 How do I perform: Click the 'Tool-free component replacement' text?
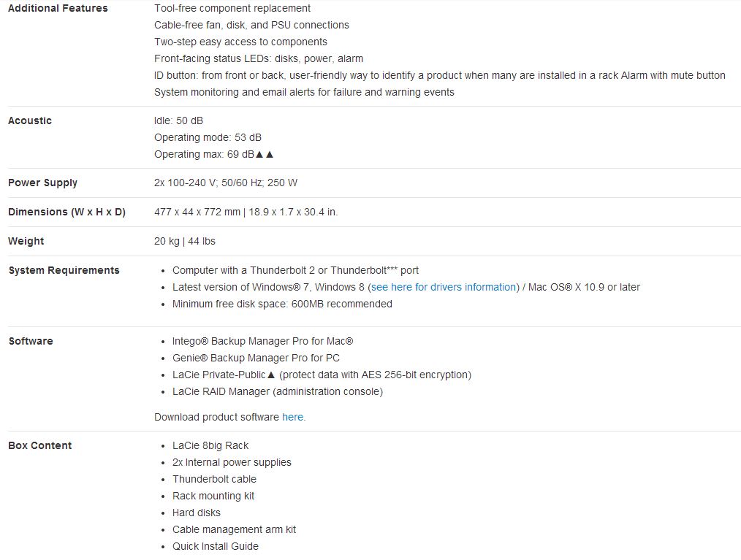point(232,8)
